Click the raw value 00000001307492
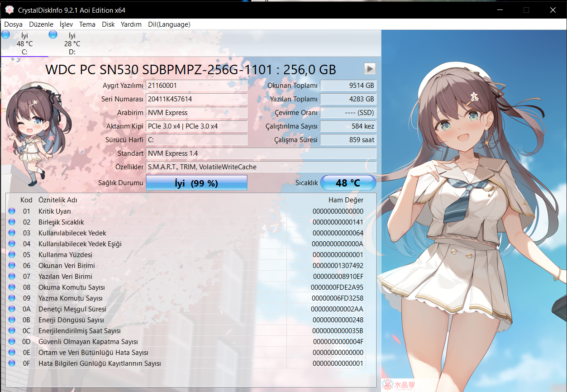 pos(338,265)
